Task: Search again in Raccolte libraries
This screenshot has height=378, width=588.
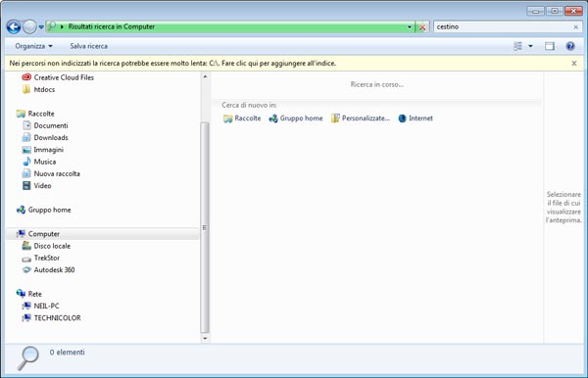Action: coord(242,118)
